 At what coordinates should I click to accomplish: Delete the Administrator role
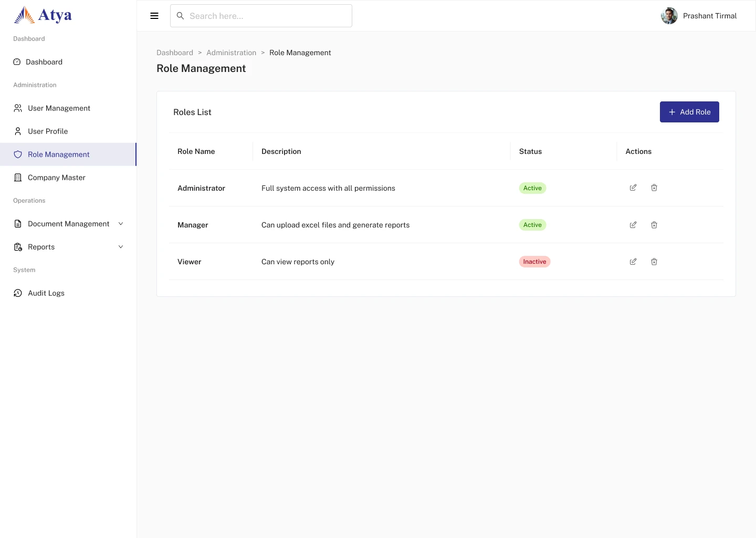click(654, 188)
